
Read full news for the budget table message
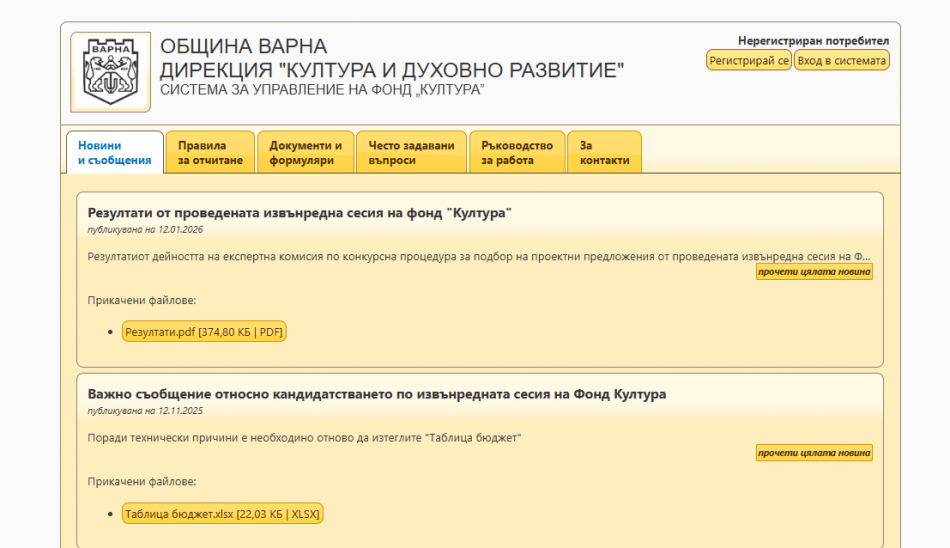(813, 453)
